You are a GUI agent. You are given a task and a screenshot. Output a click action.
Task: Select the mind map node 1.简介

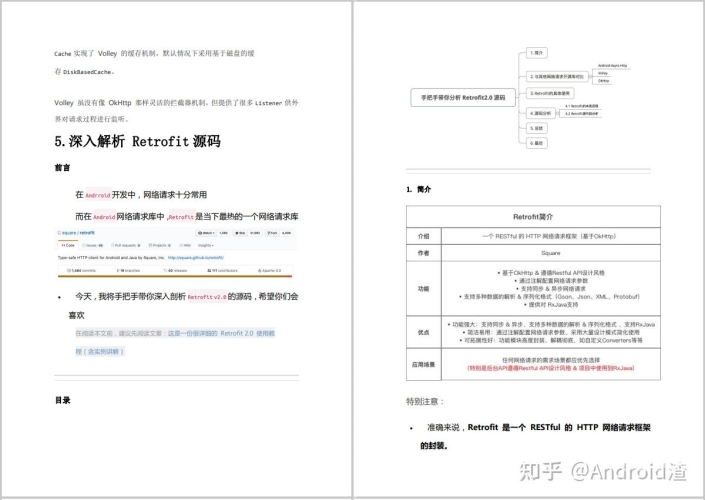click(537, 53)
